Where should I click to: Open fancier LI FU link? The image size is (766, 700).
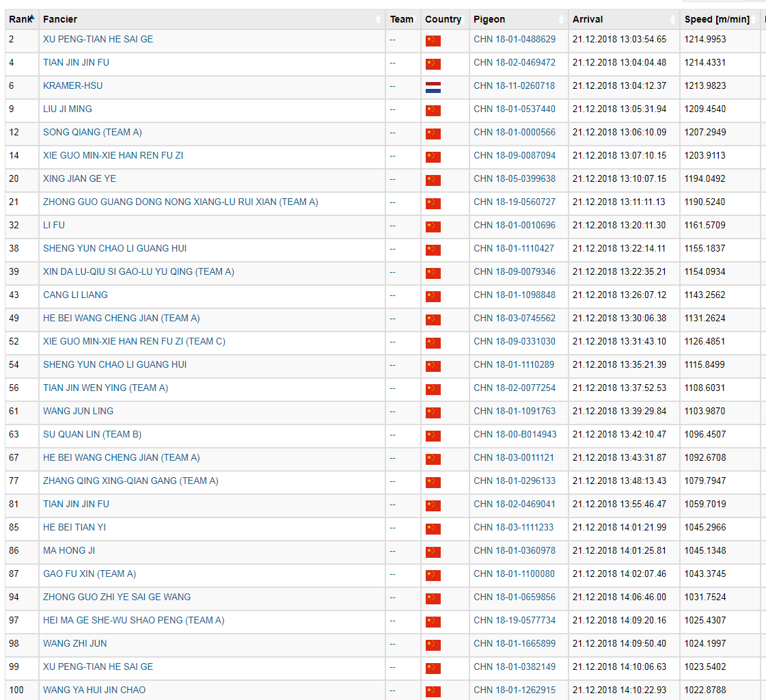pos(54,225)
